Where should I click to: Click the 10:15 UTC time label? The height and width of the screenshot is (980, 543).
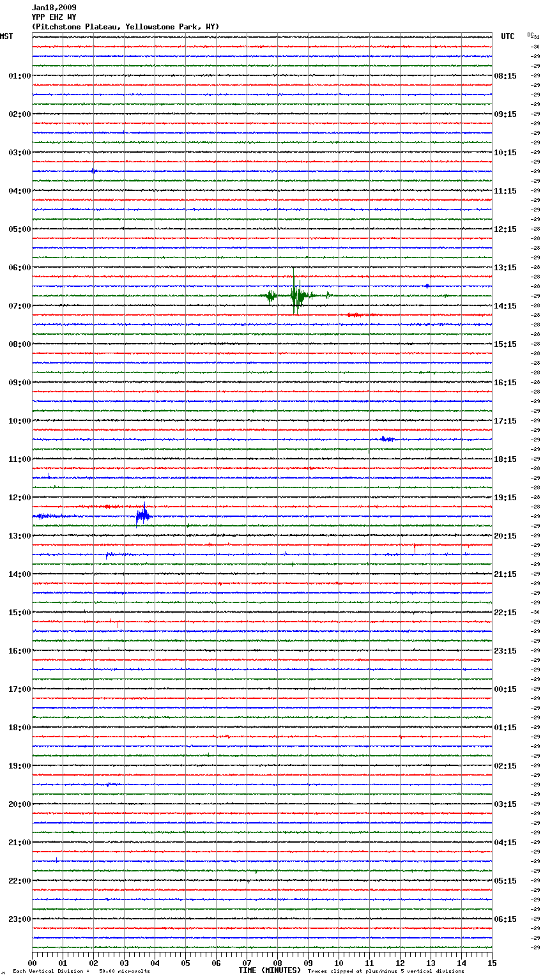coord(505,153)
